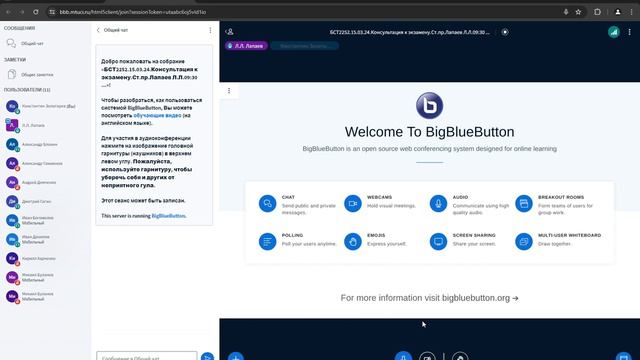Click the browser address bar URL
Image resolution: width=640 pixels, height=360 pixels.
[133, 12]
